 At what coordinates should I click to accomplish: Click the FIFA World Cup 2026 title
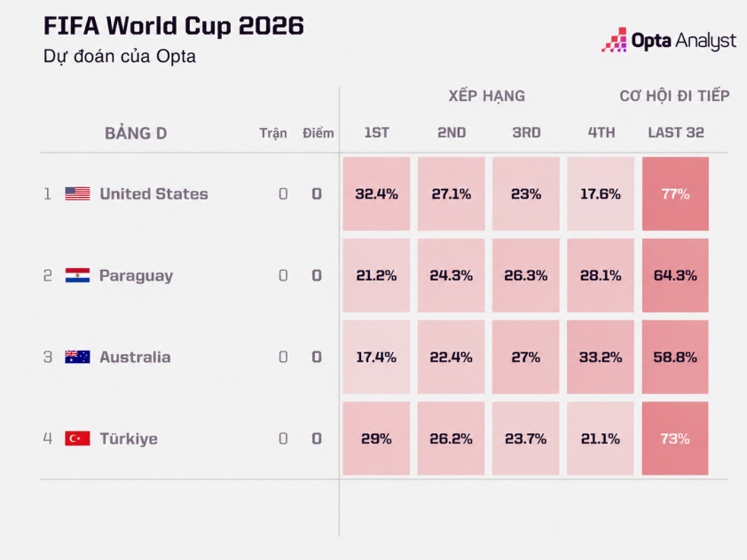[x=173, y=26]
